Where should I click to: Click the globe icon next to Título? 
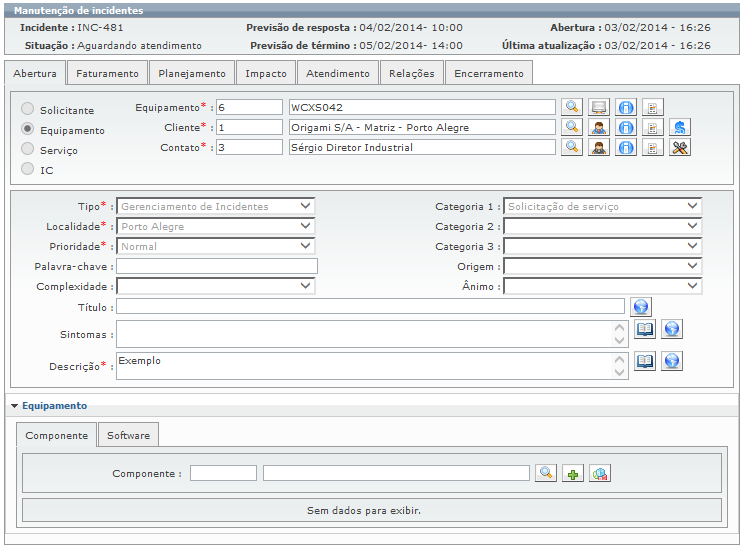click(641, 307)
